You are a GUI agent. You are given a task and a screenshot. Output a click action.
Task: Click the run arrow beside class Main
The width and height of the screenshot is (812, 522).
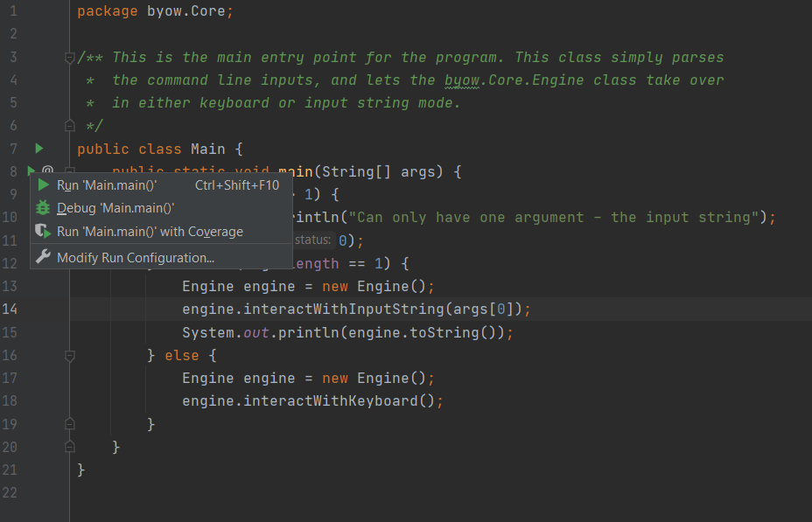point(38,149)
